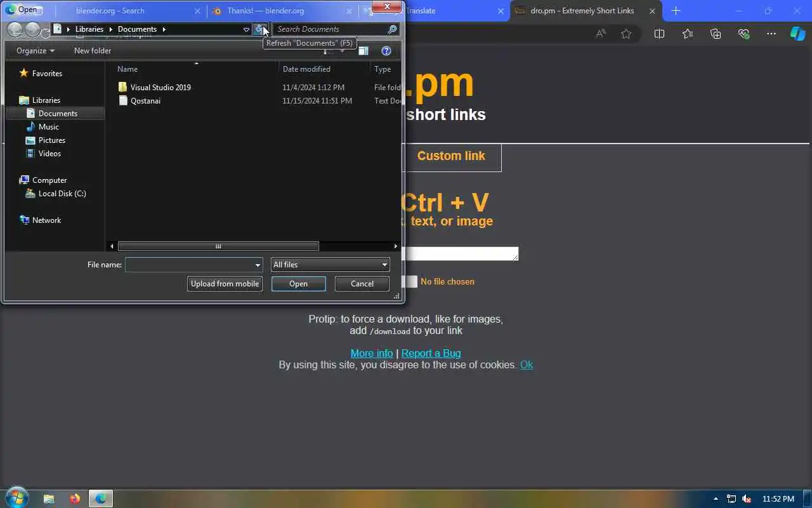Switch to Edge on the taskbar

pyautogui.click(x=100, y=498)
